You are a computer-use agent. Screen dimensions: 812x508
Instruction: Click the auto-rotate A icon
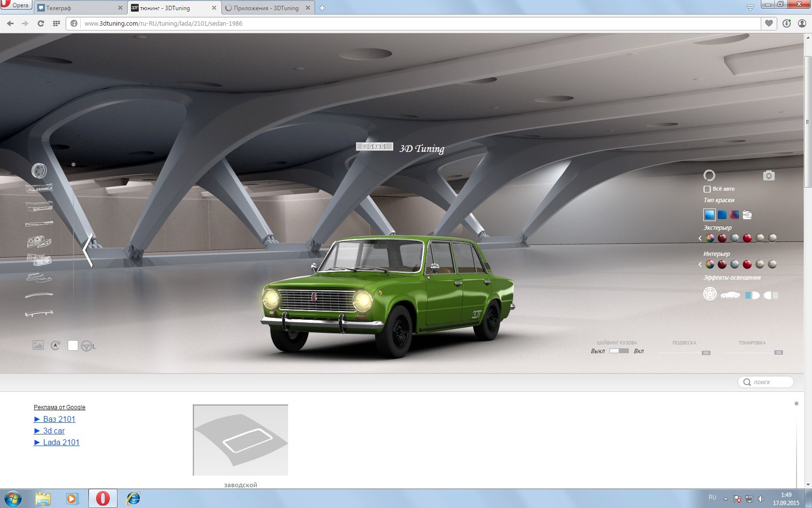(x=55, y=345)
